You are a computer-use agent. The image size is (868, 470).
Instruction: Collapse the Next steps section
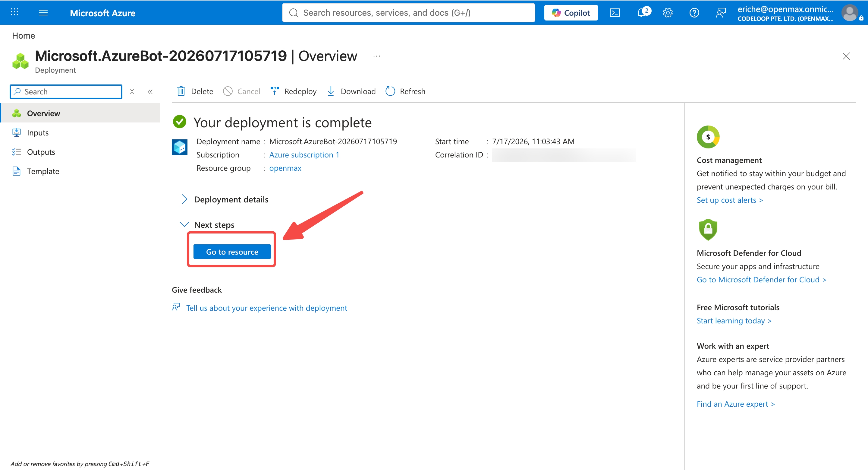tap(208, 225)
